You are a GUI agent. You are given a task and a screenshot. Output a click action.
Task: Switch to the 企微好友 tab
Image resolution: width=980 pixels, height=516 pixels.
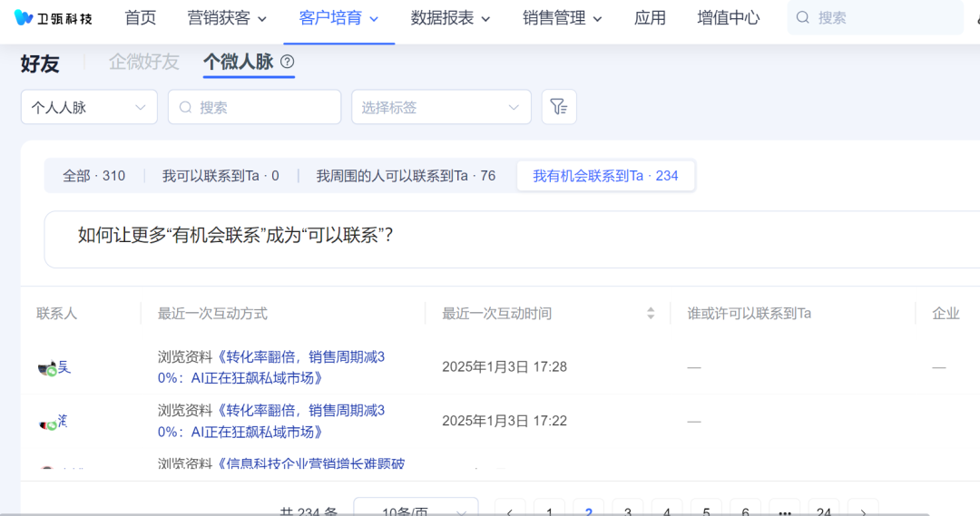(x=144, y=62)
